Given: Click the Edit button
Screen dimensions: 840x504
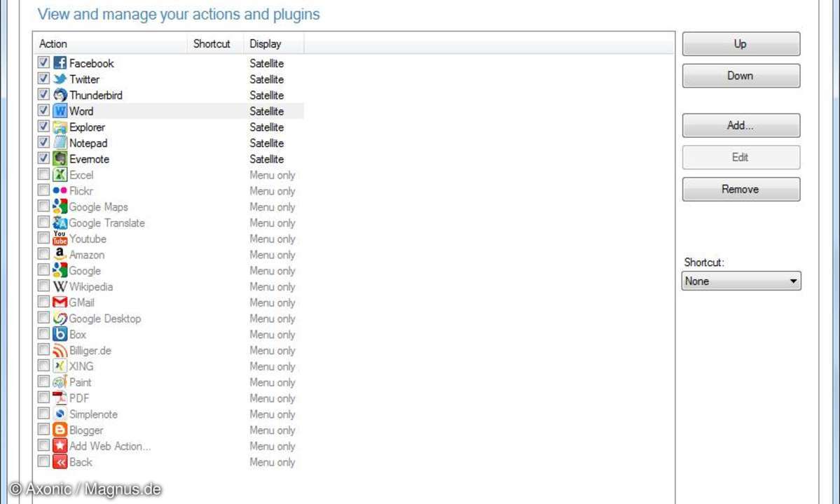Looking at the screenshot, I should click(x=741, y=157).
